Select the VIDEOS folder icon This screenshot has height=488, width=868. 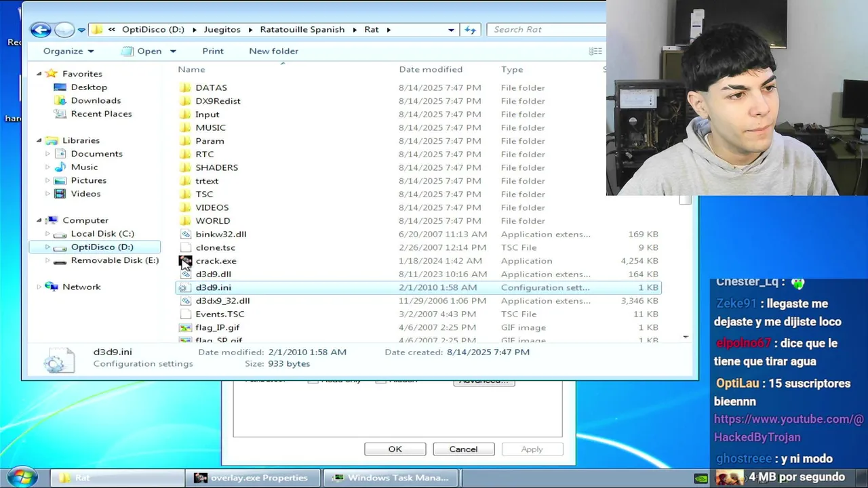[x=186, y=207]
